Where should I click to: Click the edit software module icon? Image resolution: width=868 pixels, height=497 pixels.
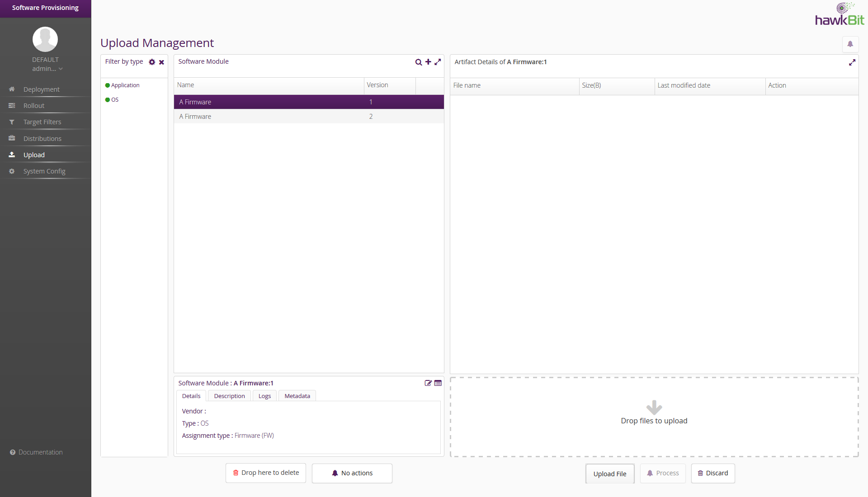(428, 383)
